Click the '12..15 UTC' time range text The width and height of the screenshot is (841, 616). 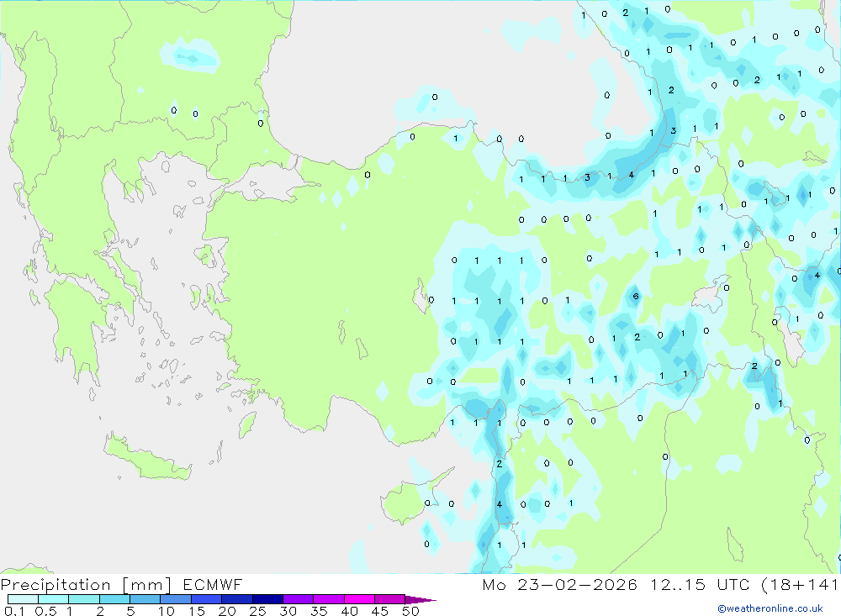701,584
